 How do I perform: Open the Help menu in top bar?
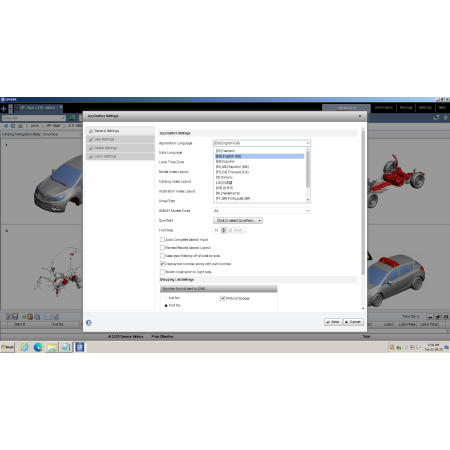(x=442, y=108)
